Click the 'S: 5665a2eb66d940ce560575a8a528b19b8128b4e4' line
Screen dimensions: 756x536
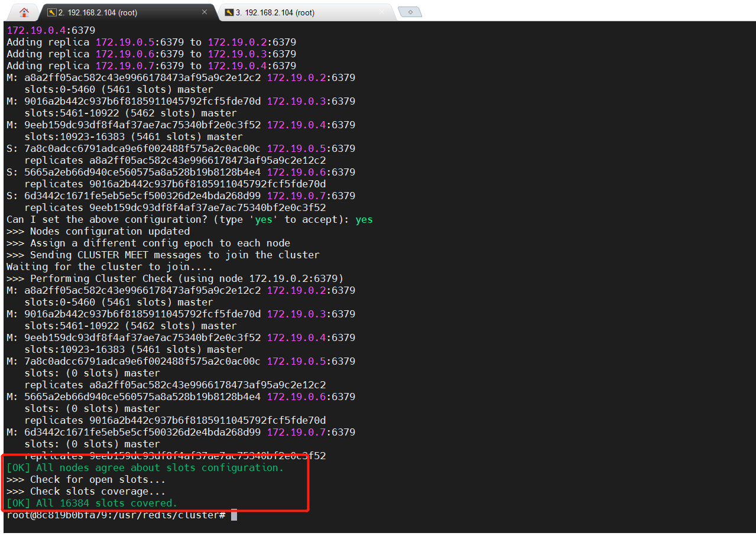coord(181,173)
